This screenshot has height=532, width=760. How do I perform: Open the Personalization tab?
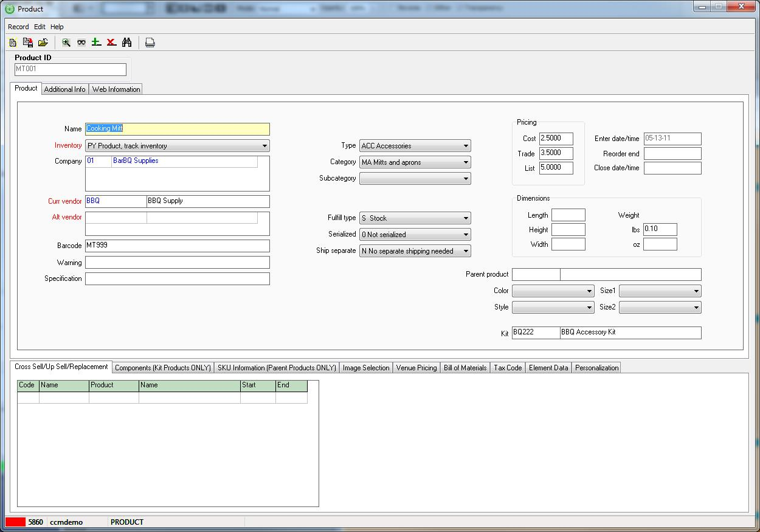click(596, 368)
